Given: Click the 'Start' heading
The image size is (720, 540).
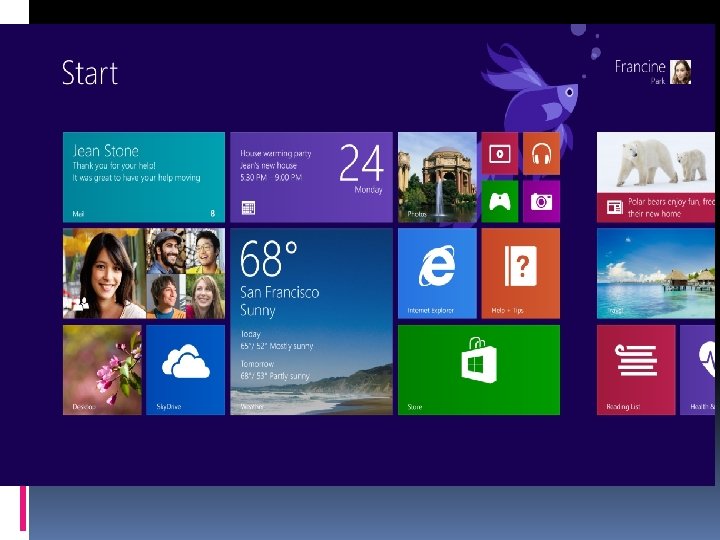Looking at the screenshot, I should coord(90,73).
